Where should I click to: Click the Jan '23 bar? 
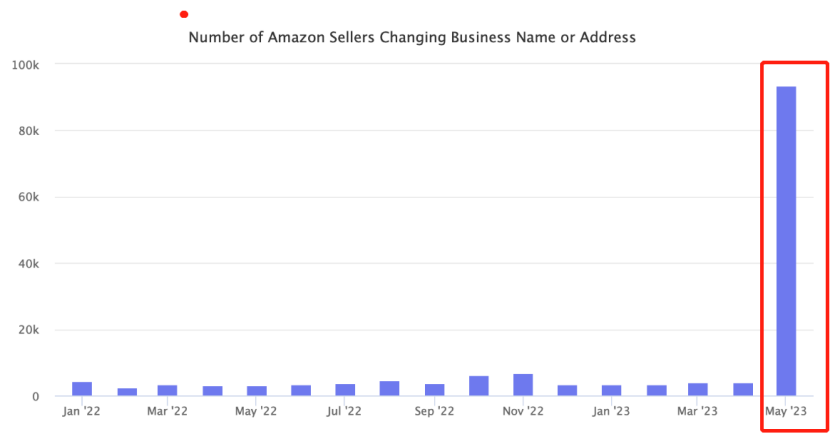point(611,390)
